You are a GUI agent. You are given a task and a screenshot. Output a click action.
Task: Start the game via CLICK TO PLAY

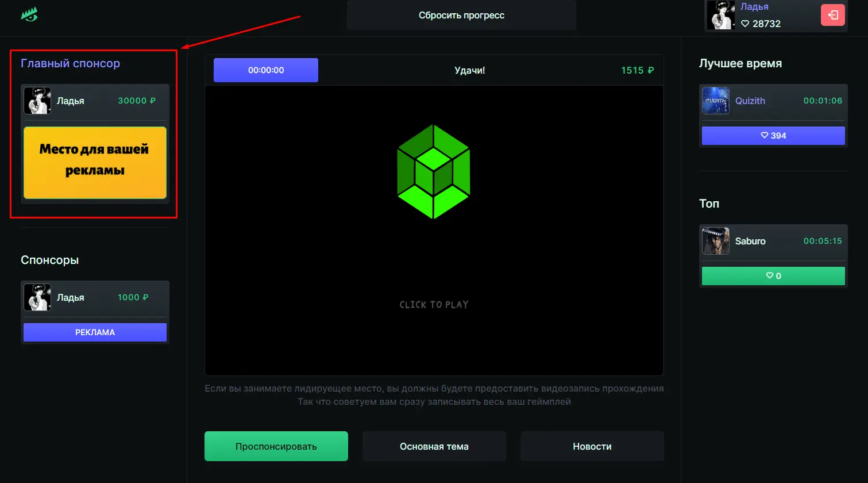point(434,305)
